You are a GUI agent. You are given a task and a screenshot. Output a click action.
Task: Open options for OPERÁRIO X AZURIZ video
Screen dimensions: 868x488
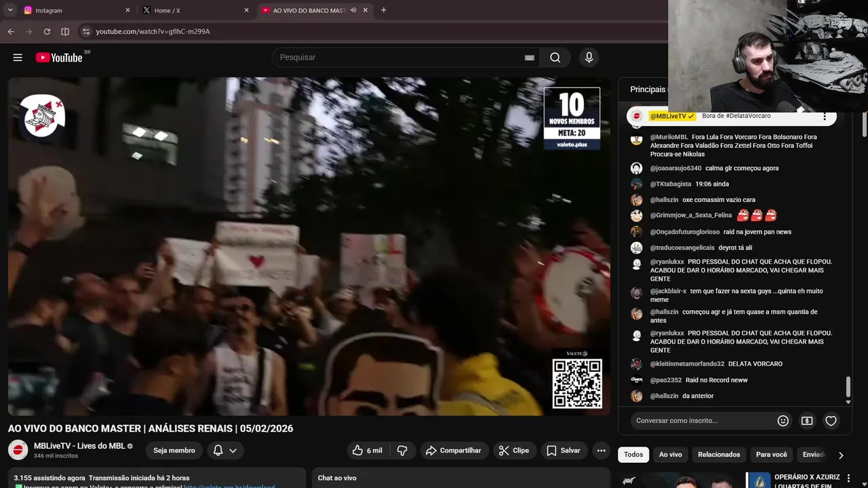point(848,479)
